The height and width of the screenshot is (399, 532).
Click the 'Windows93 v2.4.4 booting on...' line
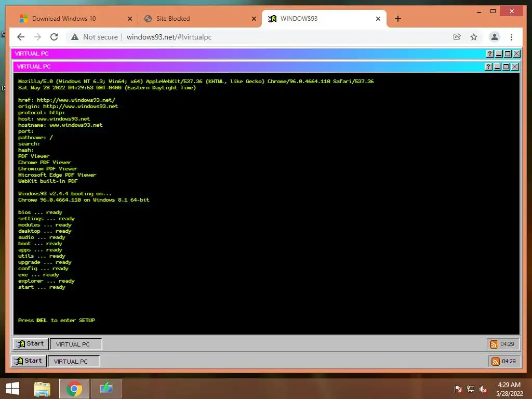click(65, 194)
